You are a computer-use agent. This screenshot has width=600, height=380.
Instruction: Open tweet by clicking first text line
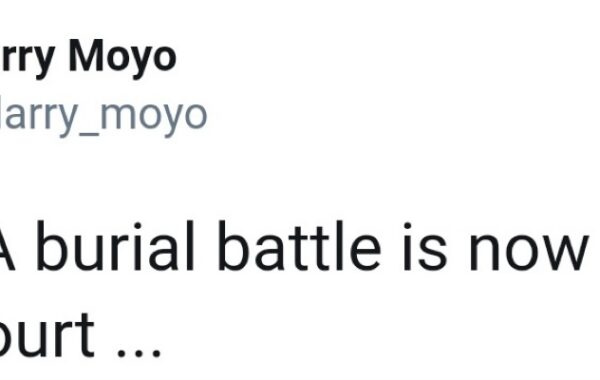294,246
